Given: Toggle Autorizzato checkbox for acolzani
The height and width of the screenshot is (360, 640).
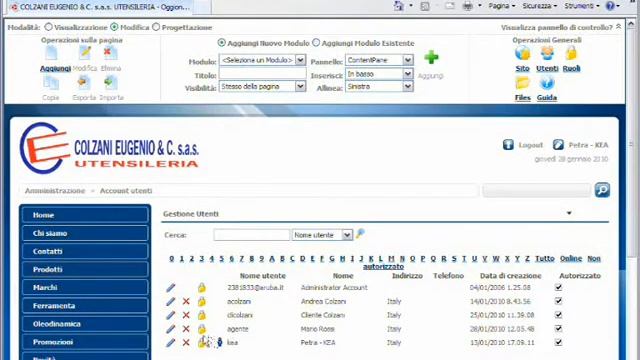Looking at the screenshot, I should (x=558, y=301).
